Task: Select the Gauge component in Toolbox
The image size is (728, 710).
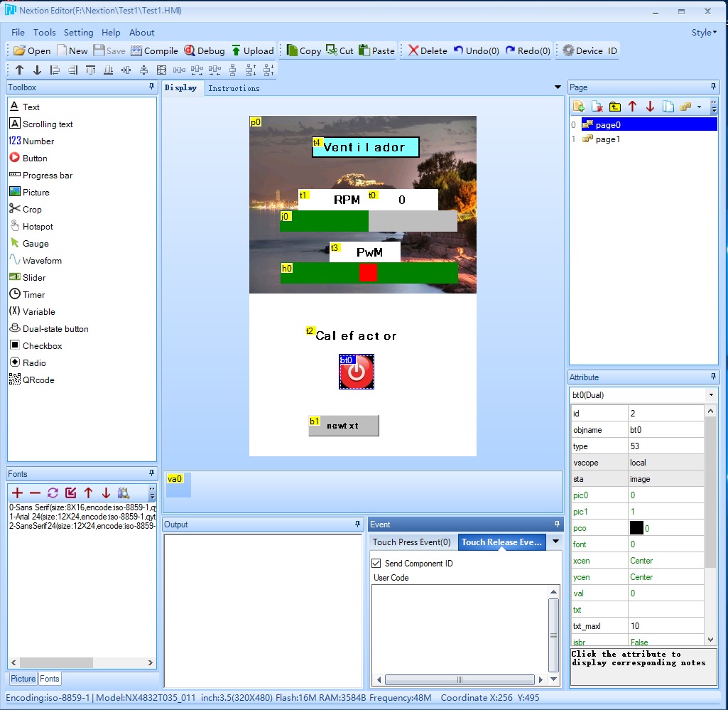Action: pyautogui.click(x=35, y=243)
